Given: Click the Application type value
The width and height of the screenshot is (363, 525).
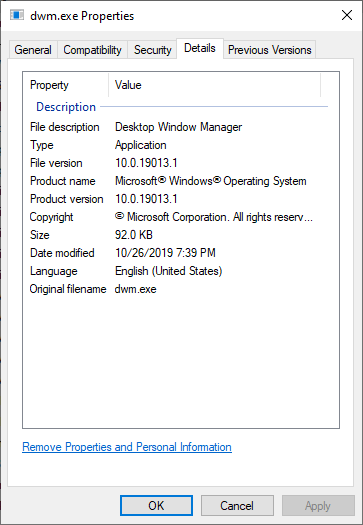Looking at the screenshot, I should pos(141,145).
